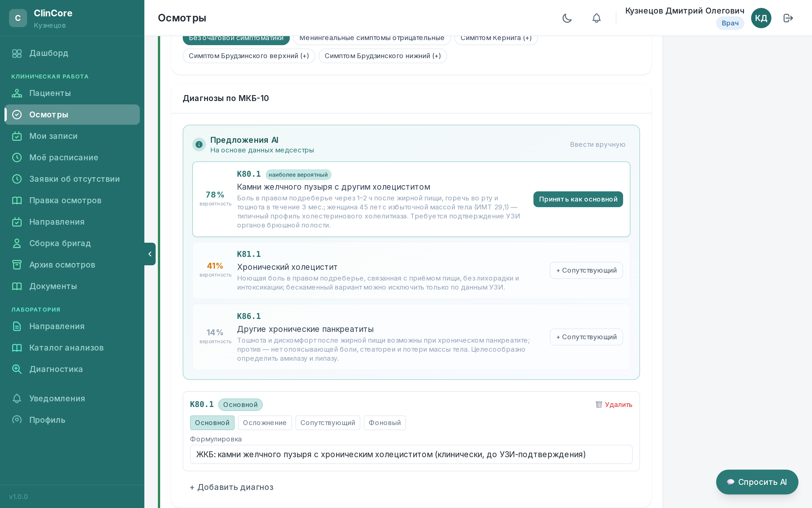Open Заявки об отсутствии
The image size is (812, 508).
point(72,179)
